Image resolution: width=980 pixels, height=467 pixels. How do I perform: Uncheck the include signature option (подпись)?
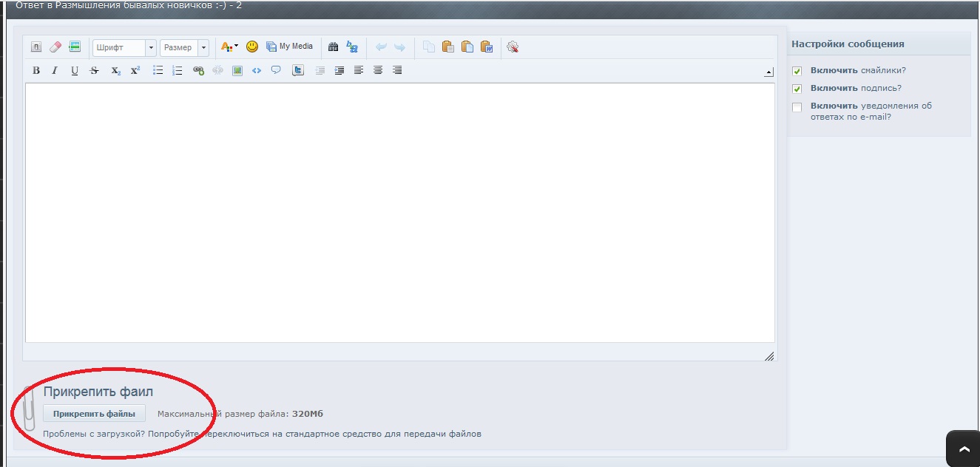(797, 89)
